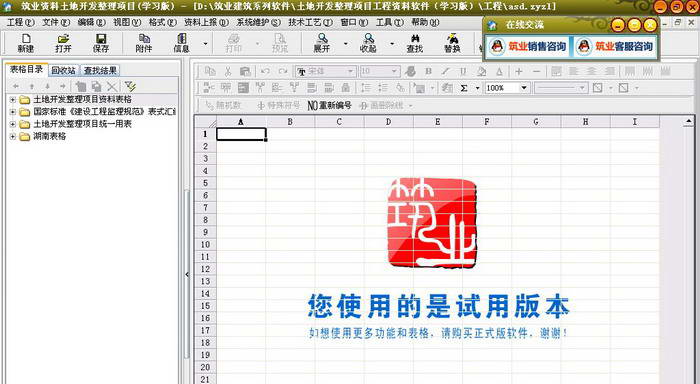Click the filter icon in directory panel toolbar
The image size is (700, 384).
pyautogui.click(x=130, y=86)
